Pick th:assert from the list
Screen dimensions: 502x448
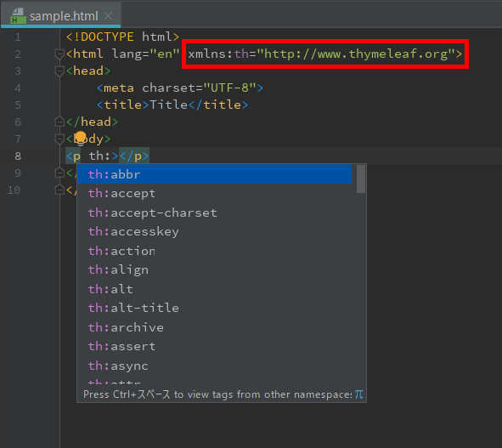tap(214, 346)
